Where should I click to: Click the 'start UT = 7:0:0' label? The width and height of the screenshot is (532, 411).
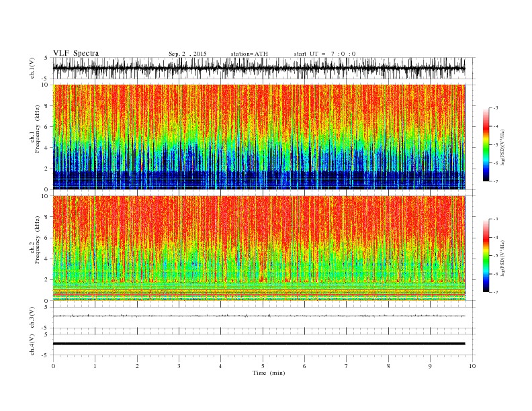pyautogui.click(x=324, y=54)
